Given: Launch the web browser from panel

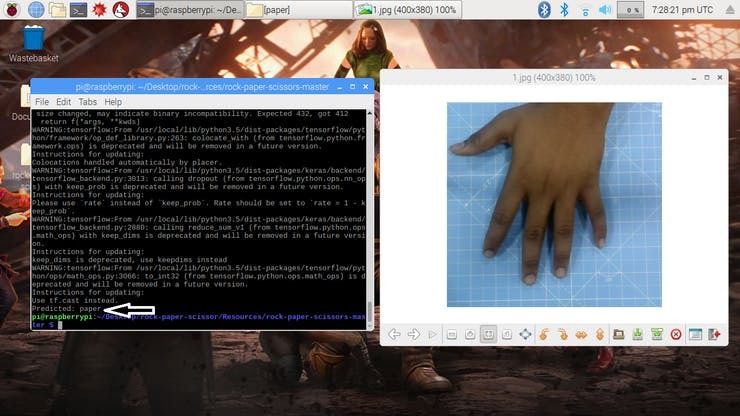Looking at the screenshot, I should (35, 9).
